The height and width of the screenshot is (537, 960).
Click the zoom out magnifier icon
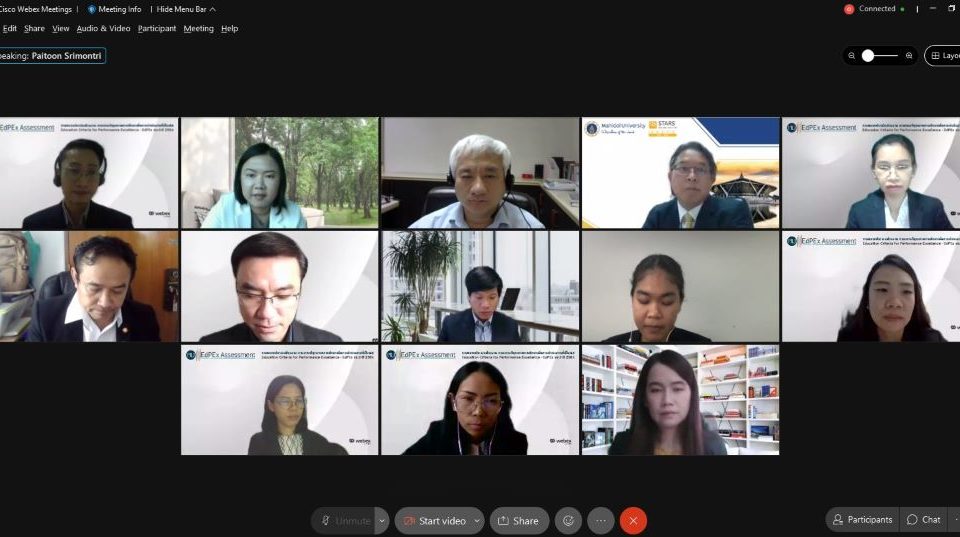[x=852, y=56]
